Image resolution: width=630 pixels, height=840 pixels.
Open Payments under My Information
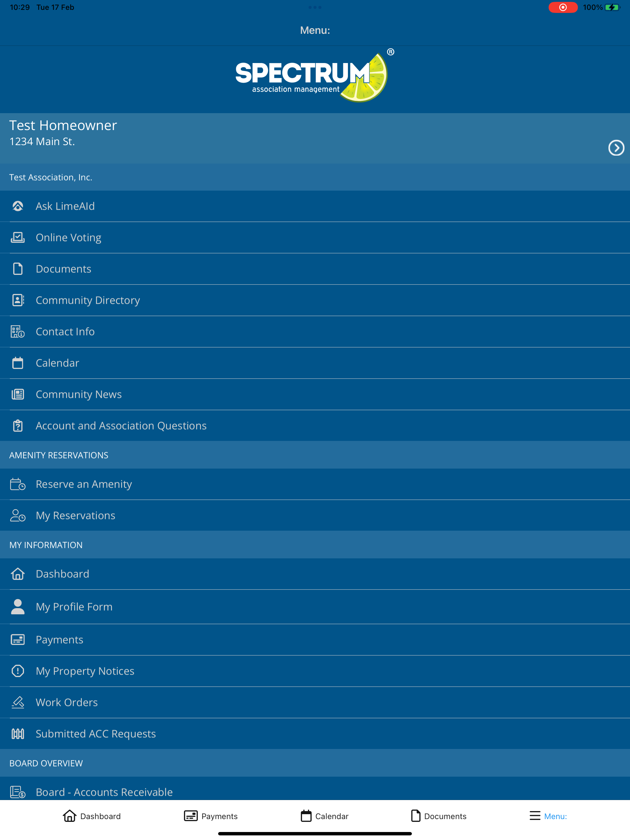(315, 640)
